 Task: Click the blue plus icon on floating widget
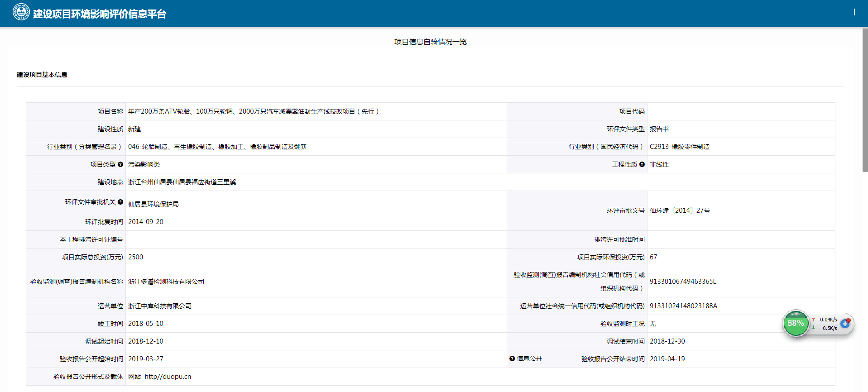pyautogui.click(x=844, y=323)
